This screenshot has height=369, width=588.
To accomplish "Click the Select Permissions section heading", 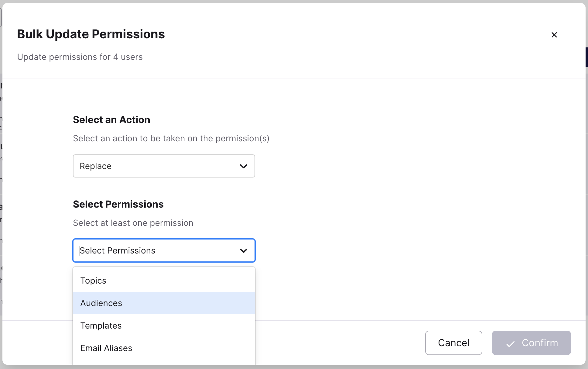I will click(x=118, y=204).
